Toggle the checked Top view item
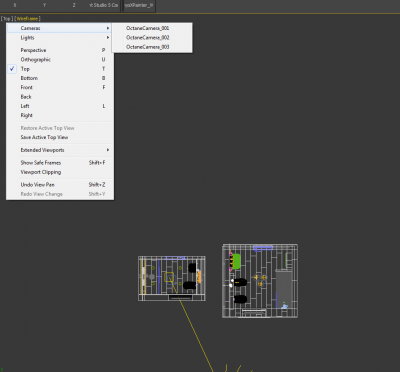The image size is (400, 372). tap(60, 69)
